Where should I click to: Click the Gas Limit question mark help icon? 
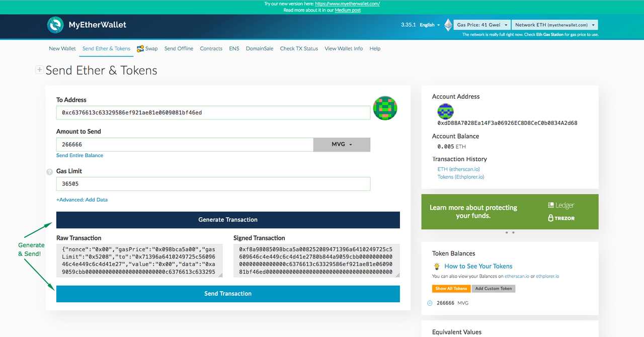click(x=49, y=172)
